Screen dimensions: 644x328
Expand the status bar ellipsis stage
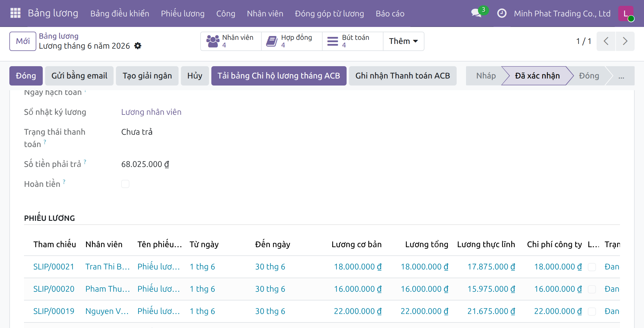pos(621,76)
